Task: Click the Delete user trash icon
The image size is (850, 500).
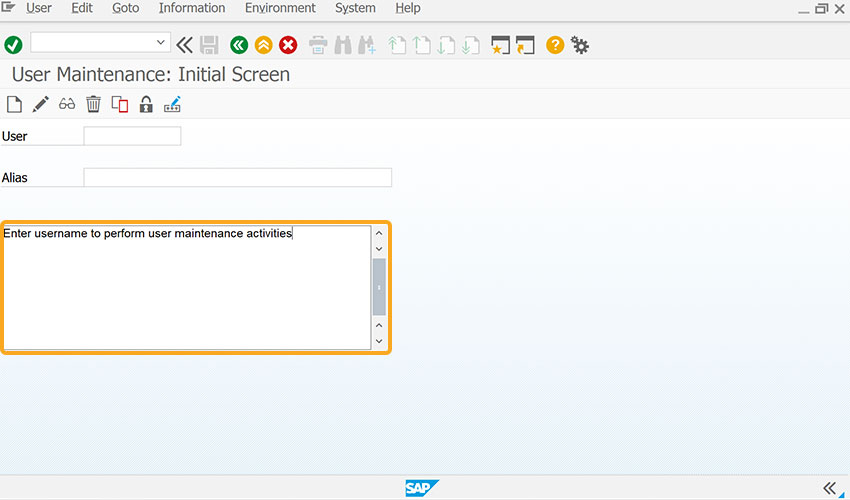Action: point(93,104)
